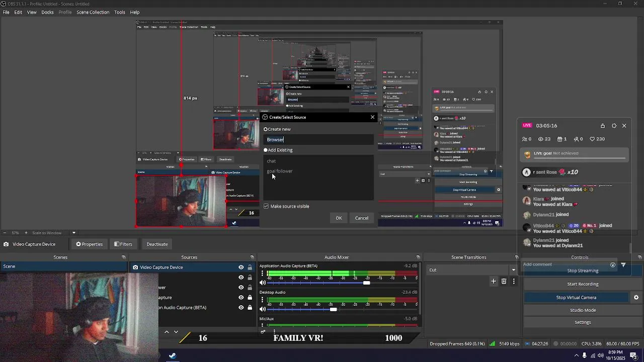This screenshot has height=362, width=644.
Task: Toggle visibility of source ending in 'apture'
Action: tap(241, 298)
